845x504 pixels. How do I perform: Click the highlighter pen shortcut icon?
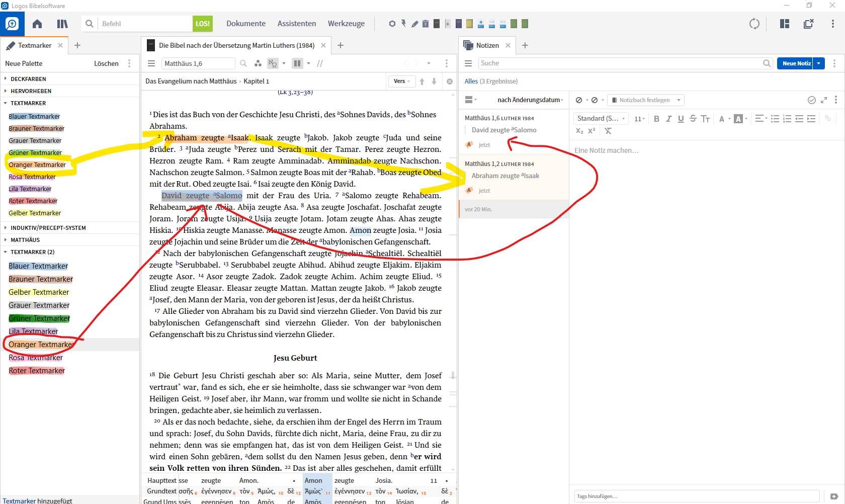[x=414, y=24]
